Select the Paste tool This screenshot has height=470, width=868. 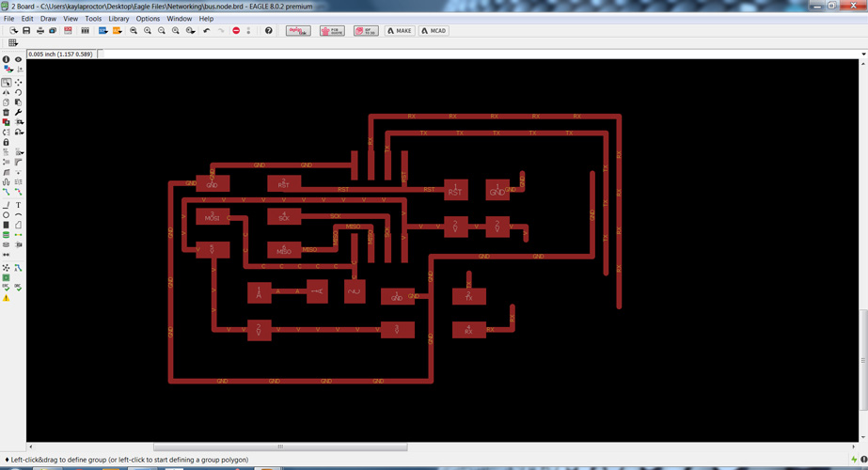18,102
